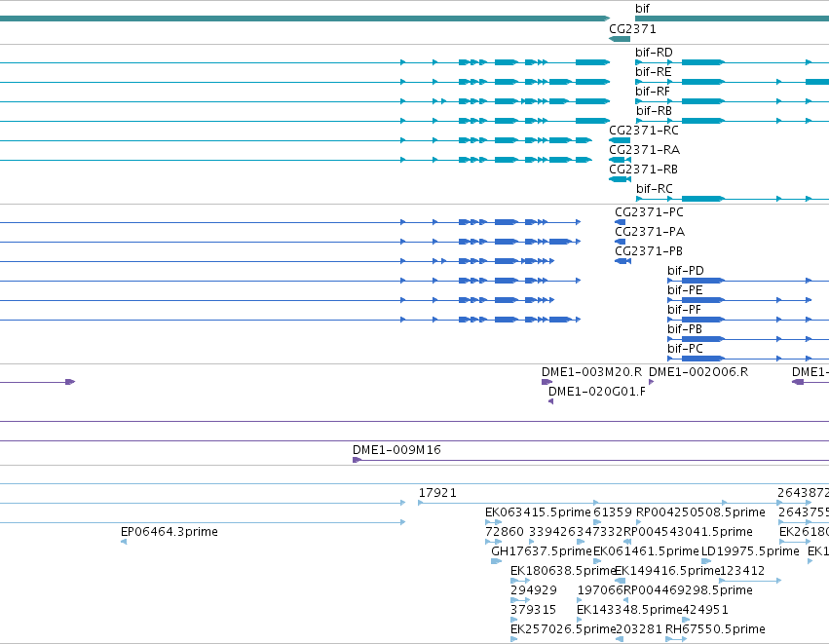Select the DME1-002O06.R clone end label
This screenshot has height=644, width=829.
pyautogui.click(x=698, y=372)
